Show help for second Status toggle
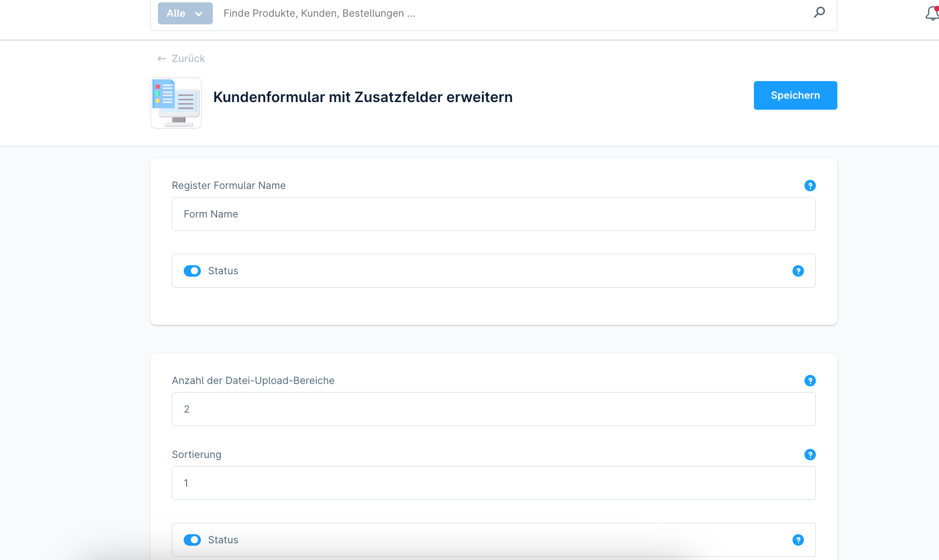 click(x=798, y=540)
